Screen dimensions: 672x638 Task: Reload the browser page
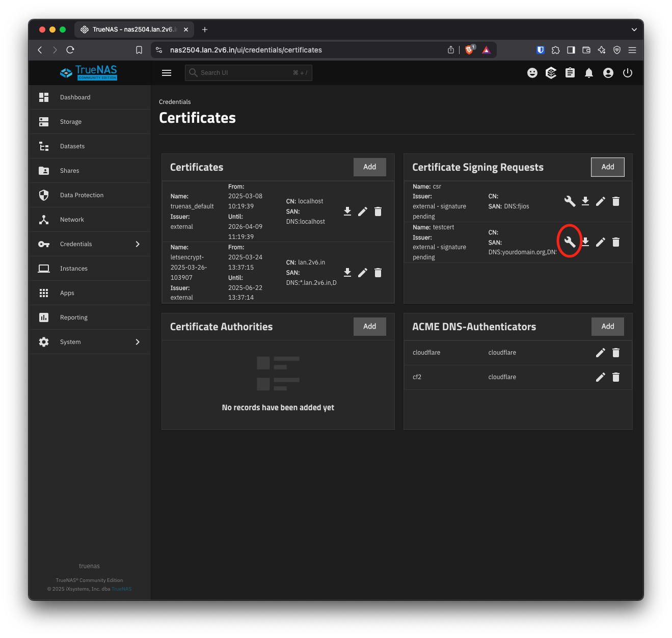point(70,50)
